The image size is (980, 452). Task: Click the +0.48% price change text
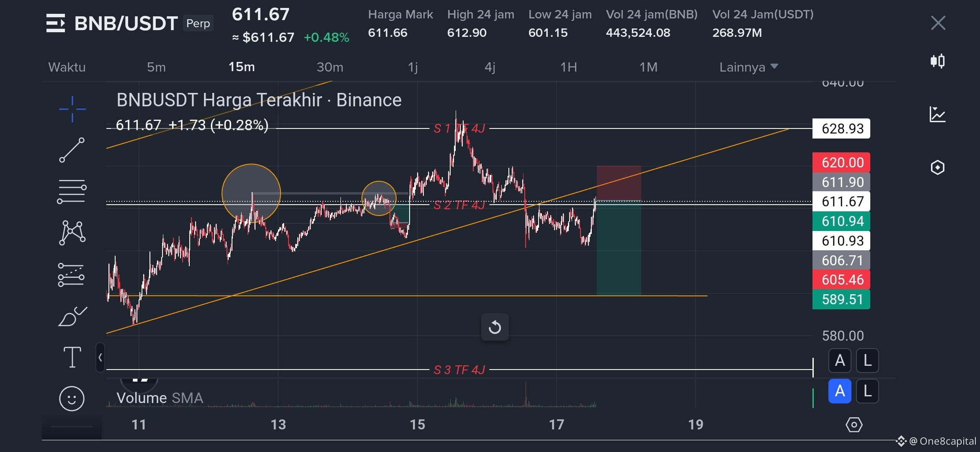327,38
